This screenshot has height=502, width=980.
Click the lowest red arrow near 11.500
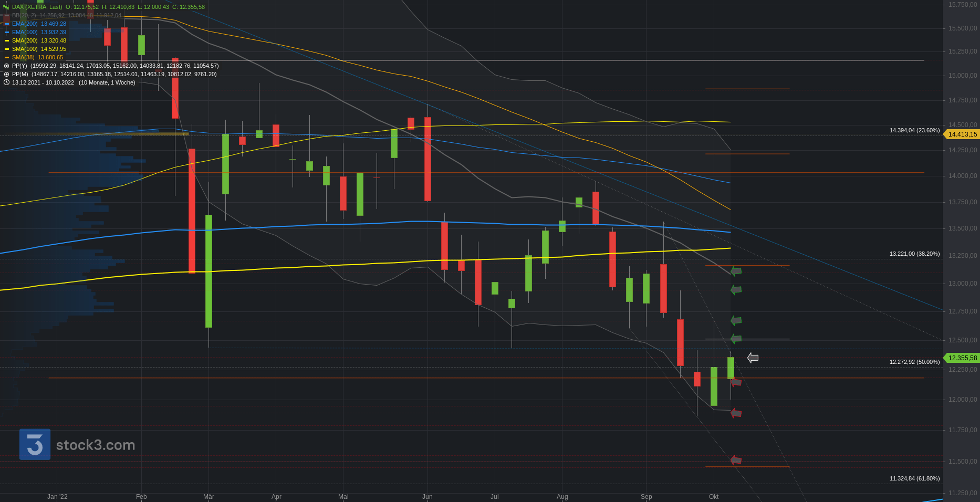tap(736, 461)
